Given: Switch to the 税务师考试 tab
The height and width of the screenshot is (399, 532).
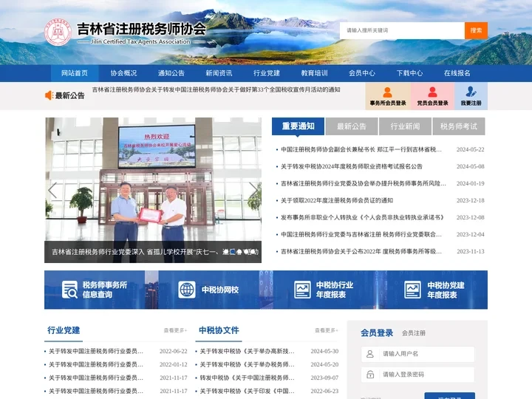Looking at the screenshot, I should (459, 126).
